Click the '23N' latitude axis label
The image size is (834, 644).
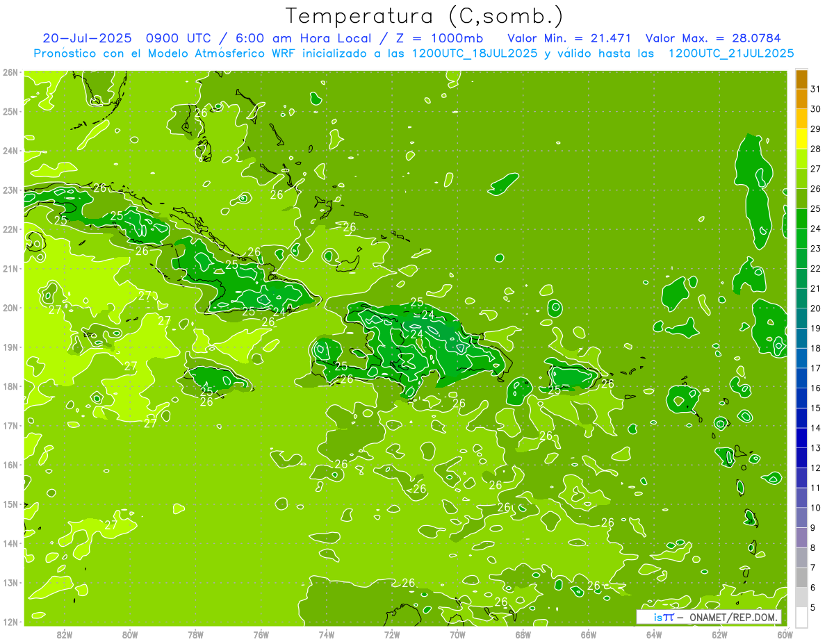pos(10,190)
